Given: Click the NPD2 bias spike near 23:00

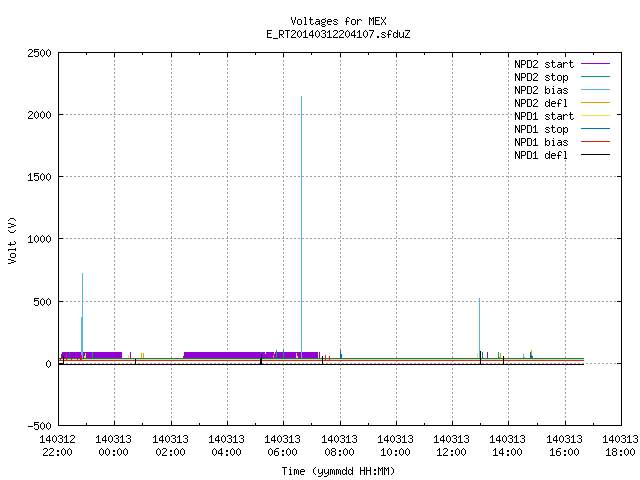Looking at the screenshot, I should [82, 316].
